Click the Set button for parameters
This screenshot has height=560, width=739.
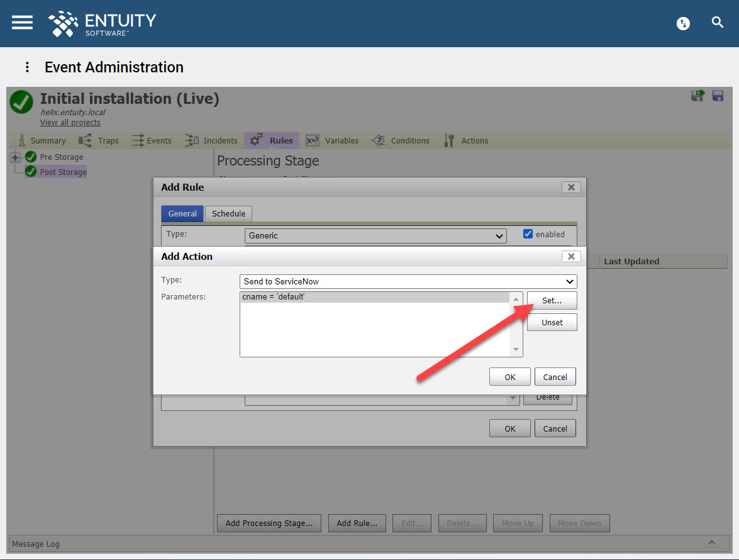[552, 300]
